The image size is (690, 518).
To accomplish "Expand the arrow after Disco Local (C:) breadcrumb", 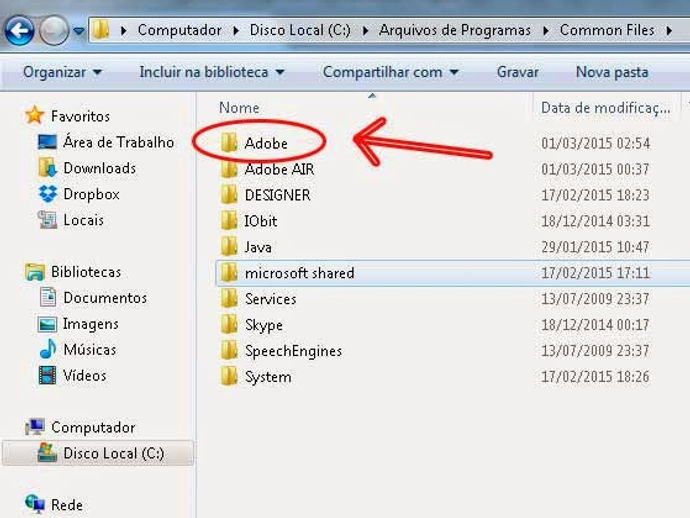I will click(365, 30).
